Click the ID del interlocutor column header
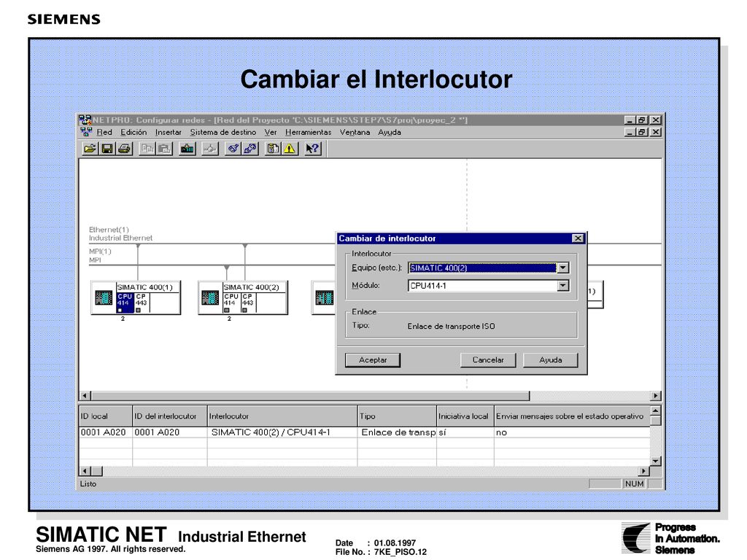Screen dimensions: 747x560 (170, 416)
